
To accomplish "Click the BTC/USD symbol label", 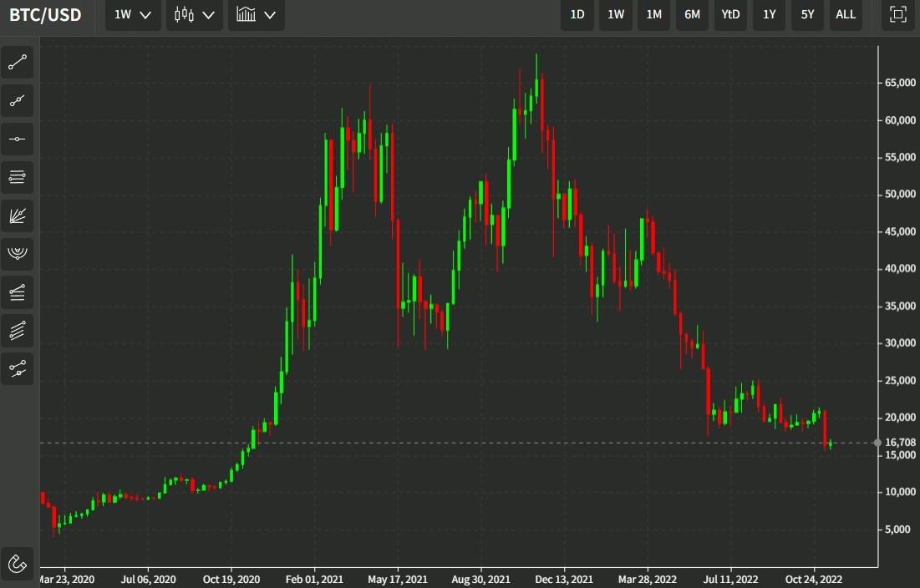I will [45, 15].
